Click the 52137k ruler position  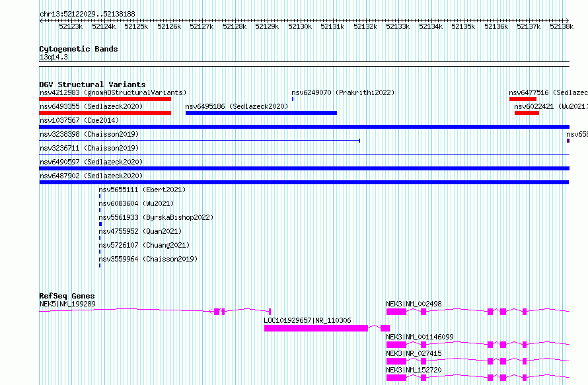[529, 26]
